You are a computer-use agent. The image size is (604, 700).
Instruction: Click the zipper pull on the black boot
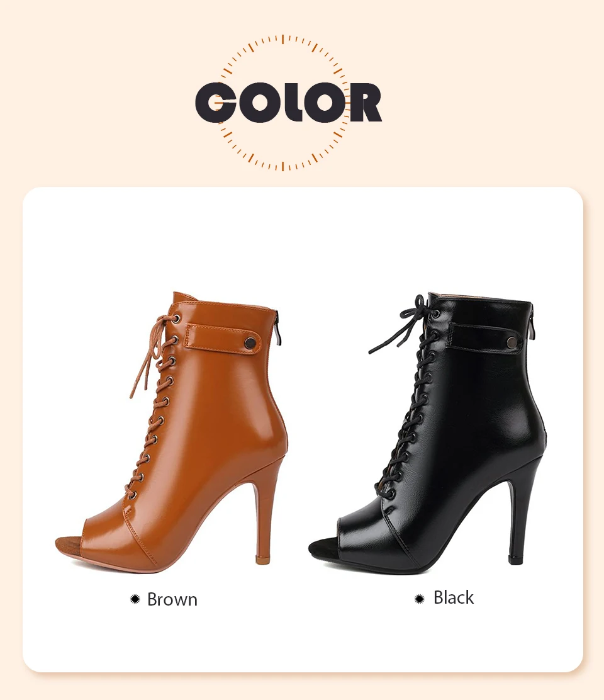tap(532, 326)
